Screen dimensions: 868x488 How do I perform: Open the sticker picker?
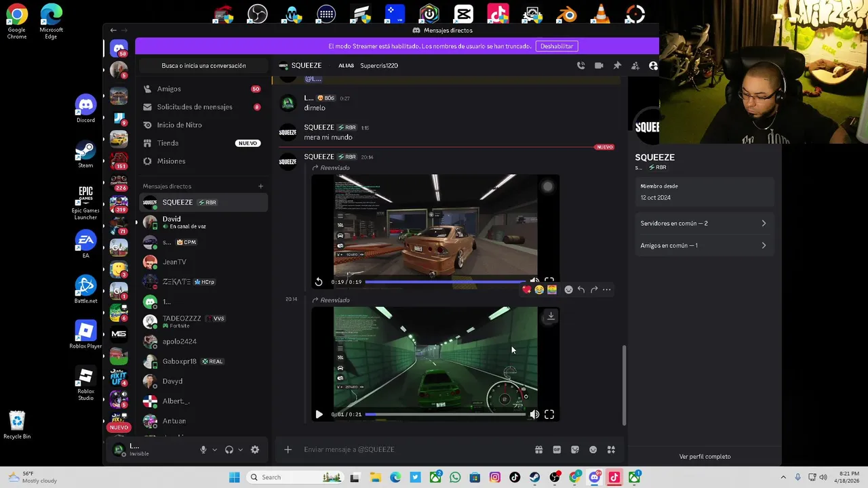(x=575, y=449)
